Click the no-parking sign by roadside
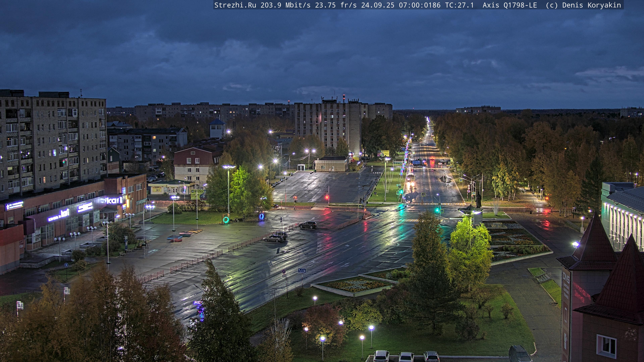 point(284,271)
